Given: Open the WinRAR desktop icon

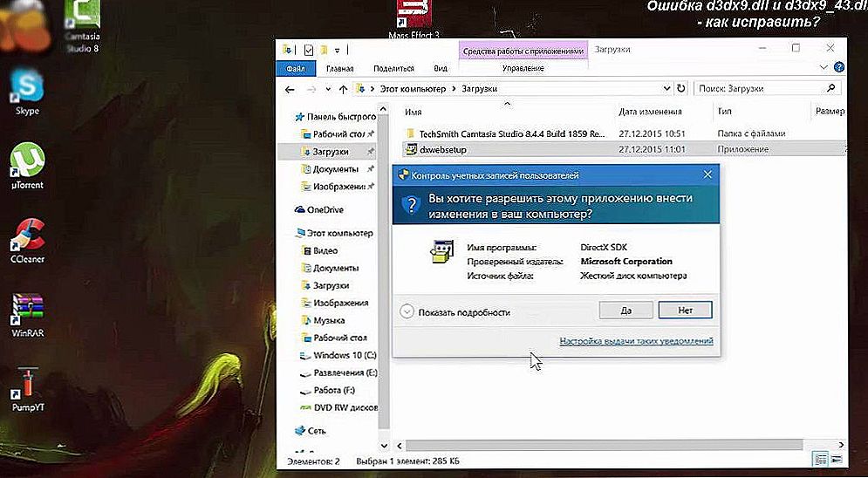Looking at the screenshot, I should click(28, 316).
